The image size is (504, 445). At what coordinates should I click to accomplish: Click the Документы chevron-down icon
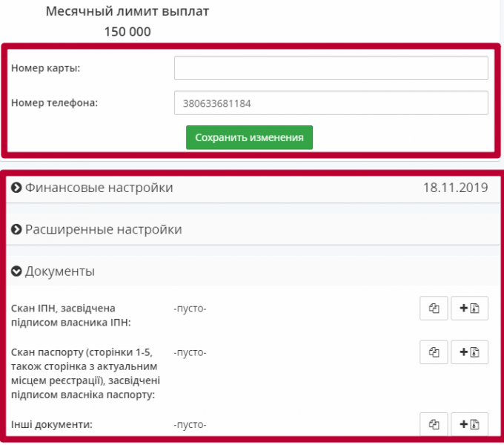click(16, 271)
